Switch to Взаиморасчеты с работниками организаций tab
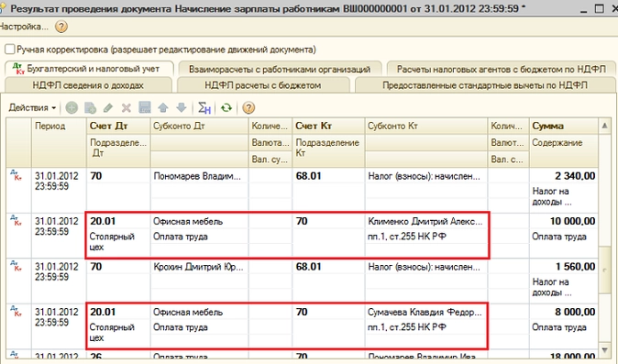618x364 pixels. [x=280, y=70]
